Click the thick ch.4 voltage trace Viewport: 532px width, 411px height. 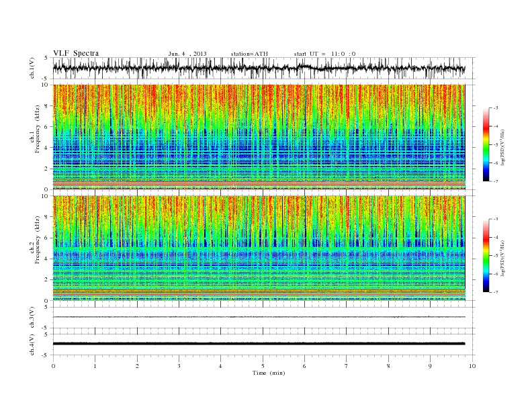point(259,344)
